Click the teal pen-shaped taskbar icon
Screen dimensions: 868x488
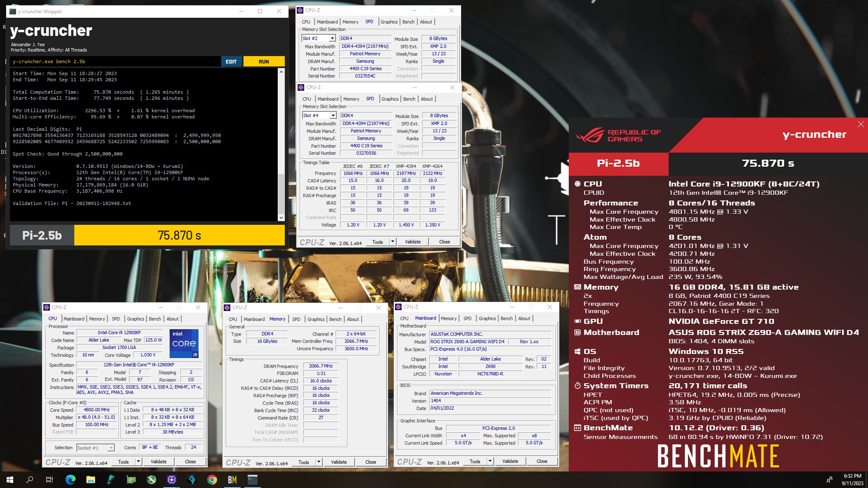(111, 480)
